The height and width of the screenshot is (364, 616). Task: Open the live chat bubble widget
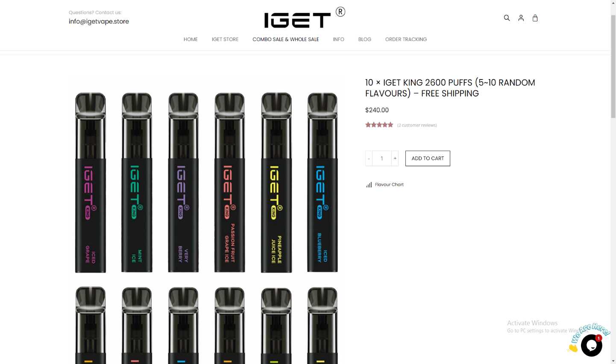click(x=591, y=345)
